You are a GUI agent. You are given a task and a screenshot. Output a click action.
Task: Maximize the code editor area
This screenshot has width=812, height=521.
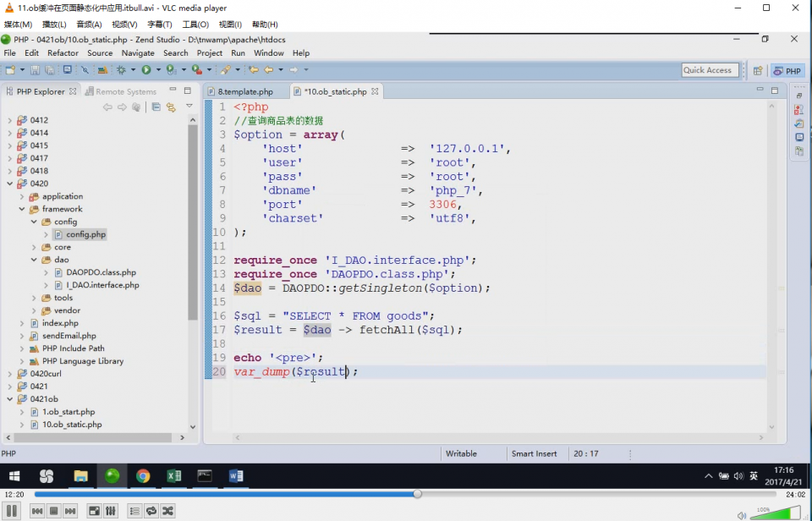(775, 90)
